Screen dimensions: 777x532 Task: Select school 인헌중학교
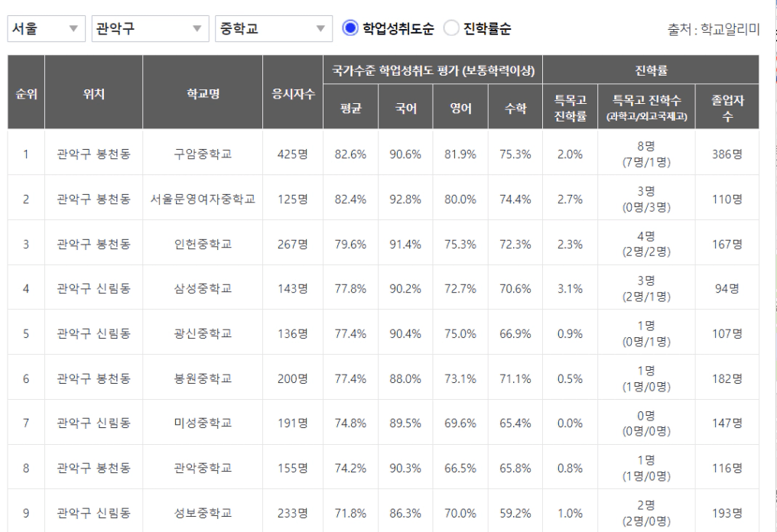click(203, 244)
